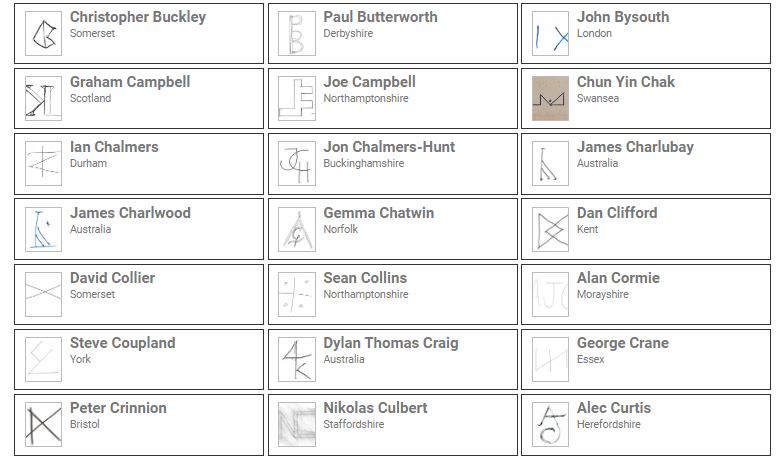The width and height of the screenshot is (779, 468).
Task: Select Dan Clifford's mark thumbnail
Action: click(x=550, y=229)
